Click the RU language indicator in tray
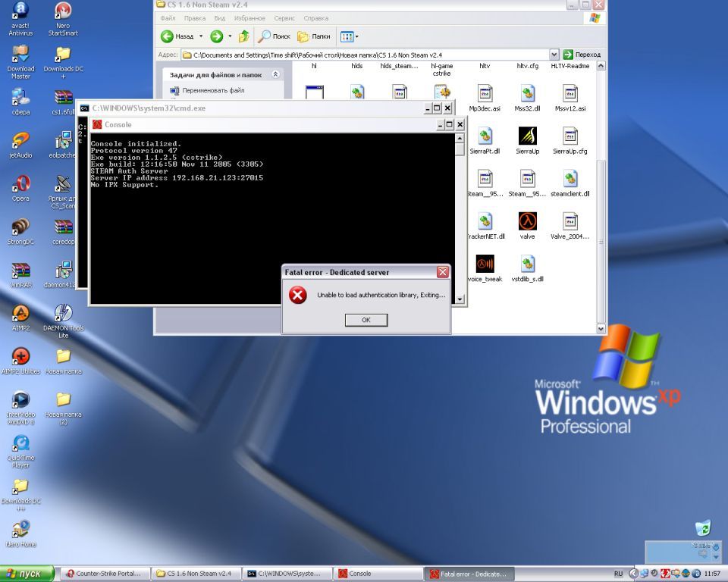This screenshot has width=728, height=582. click(x=619, y=574)
